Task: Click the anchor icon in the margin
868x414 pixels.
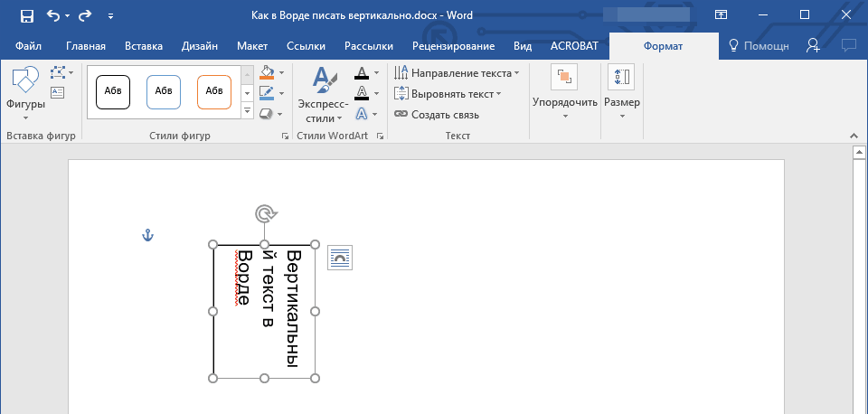Action: 147,236
